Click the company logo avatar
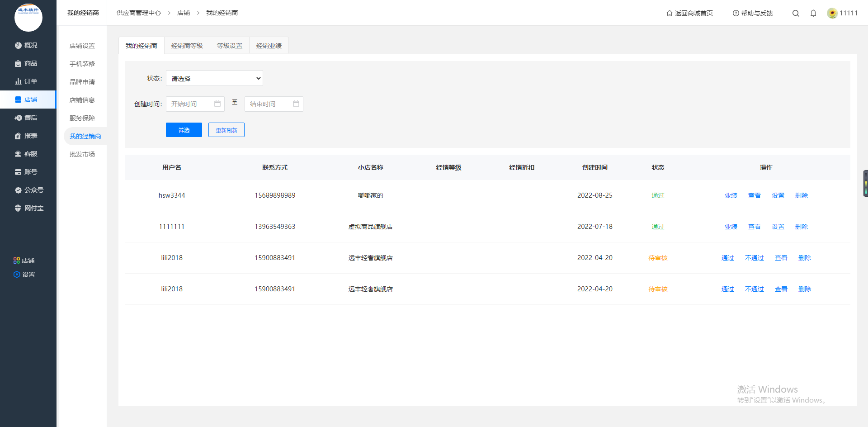The image size is (868, 427). pos(28,18)
